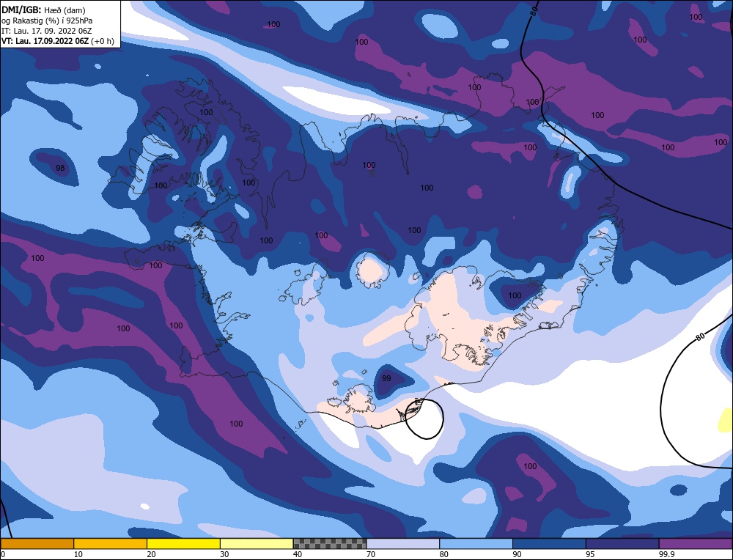The image size is (733, 560).
Task: Click the legend tick label "70"
Action: point(371,554)
